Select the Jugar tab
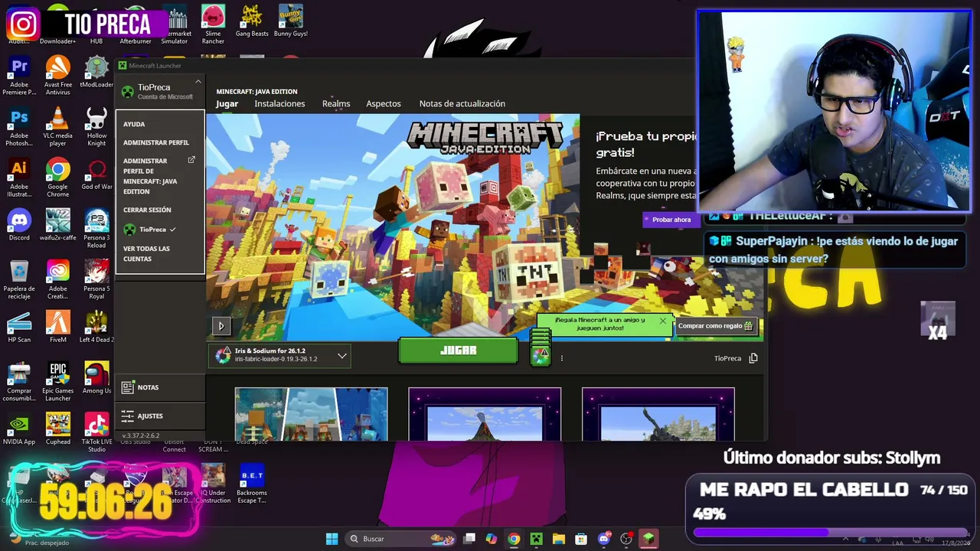Screen dimensions: 980x551 [227, 103]
